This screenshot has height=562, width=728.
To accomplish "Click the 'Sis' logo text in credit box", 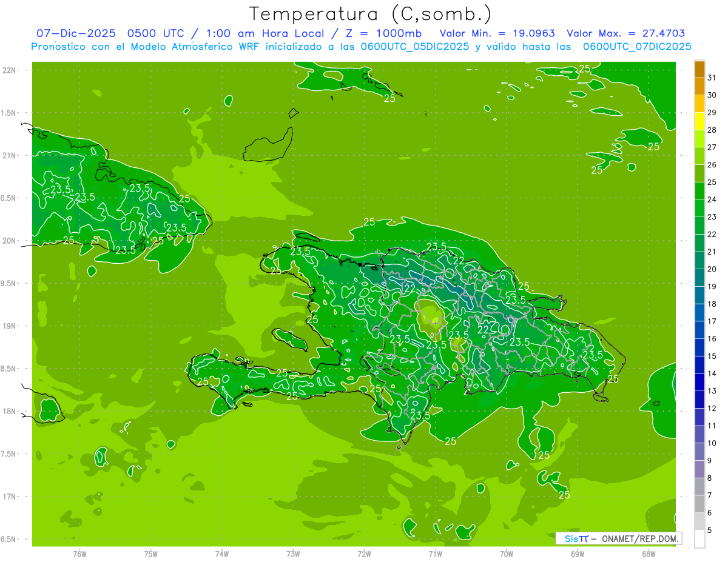I will coord(570,538).
